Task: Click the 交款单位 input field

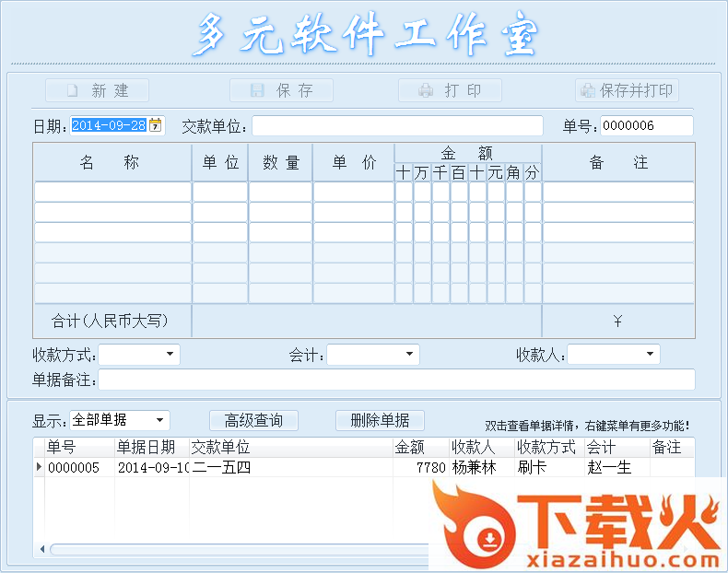Action: [x=397, y=125]
